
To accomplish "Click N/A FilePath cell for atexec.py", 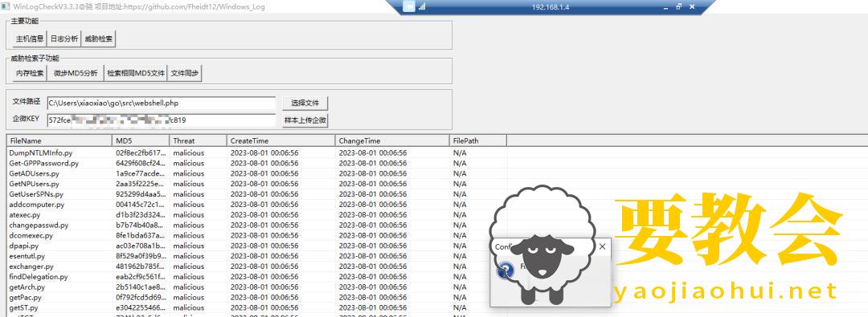I will click(x=460, y=214).
